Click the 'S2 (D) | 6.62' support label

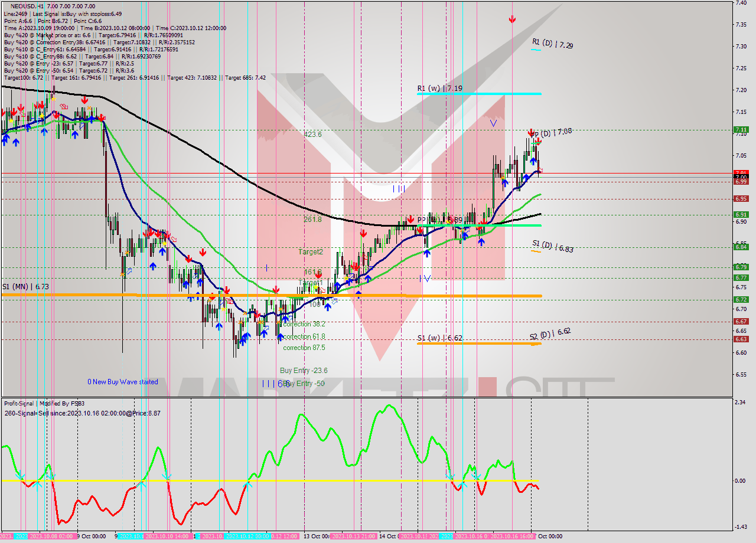550,335
